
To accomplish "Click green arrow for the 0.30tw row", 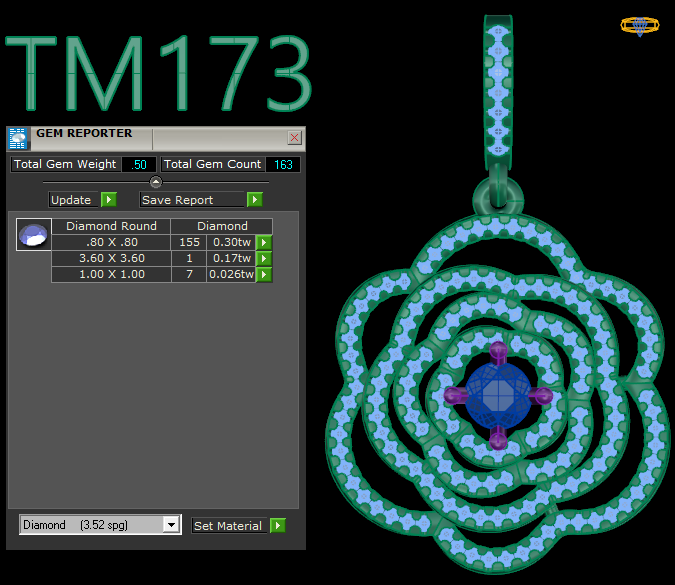I will point(264,242).
